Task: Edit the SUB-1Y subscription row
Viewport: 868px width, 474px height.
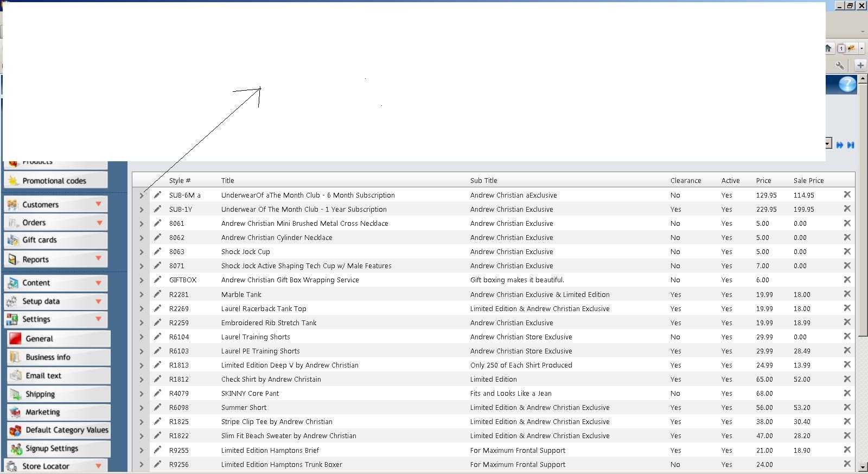Action: (x=157, y=209)
